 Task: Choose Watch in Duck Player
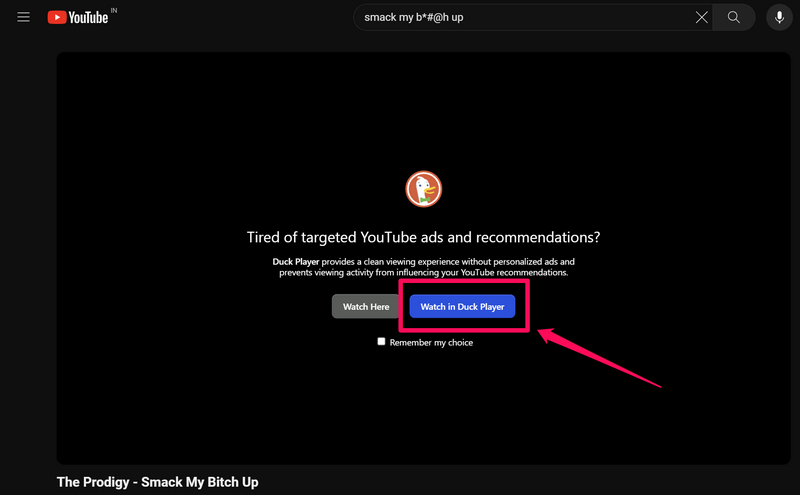point(462,307)
